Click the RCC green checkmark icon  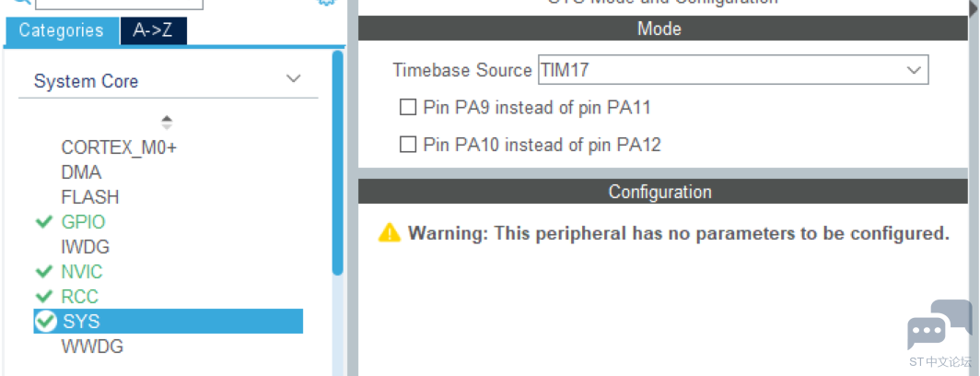click(44, 296)
